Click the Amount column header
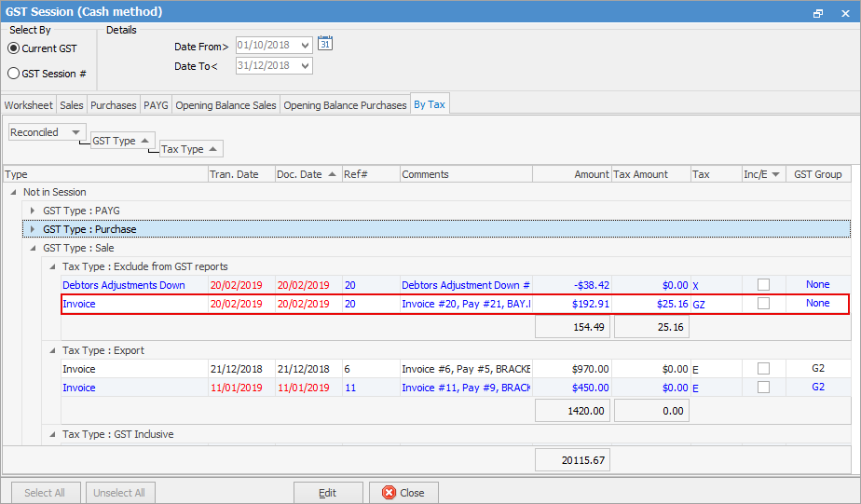Viewport: 861px width, 504px height. (572, 174)
